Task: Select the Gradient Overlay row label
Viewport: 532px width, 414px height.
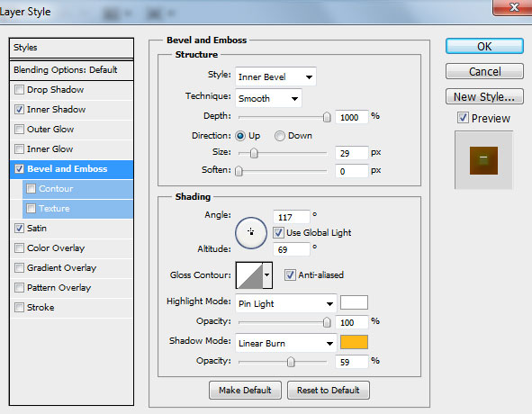Action: pos(61,267)
